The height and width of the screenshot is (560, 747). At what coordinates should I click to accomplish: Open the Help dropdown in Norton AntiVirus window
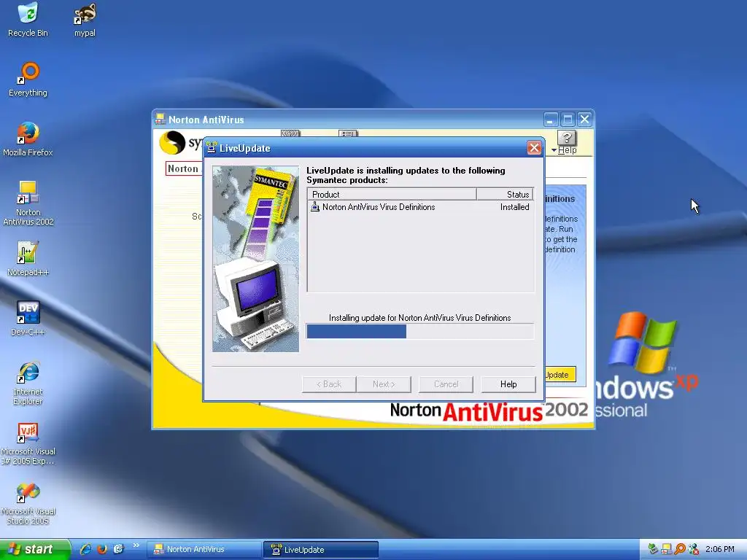pyautogui.click(x=564, y=150)
